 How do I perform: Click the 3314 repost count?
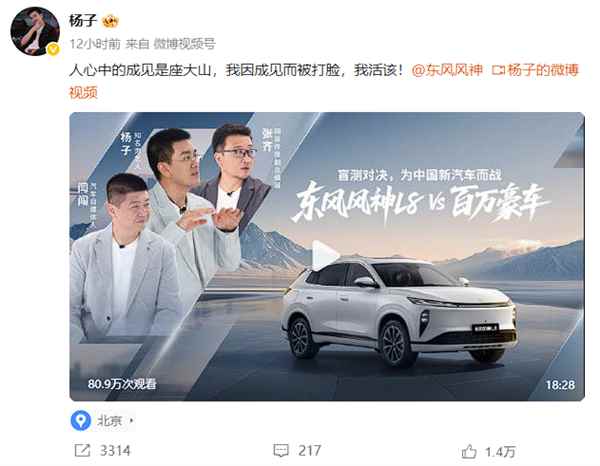[115, 451]
